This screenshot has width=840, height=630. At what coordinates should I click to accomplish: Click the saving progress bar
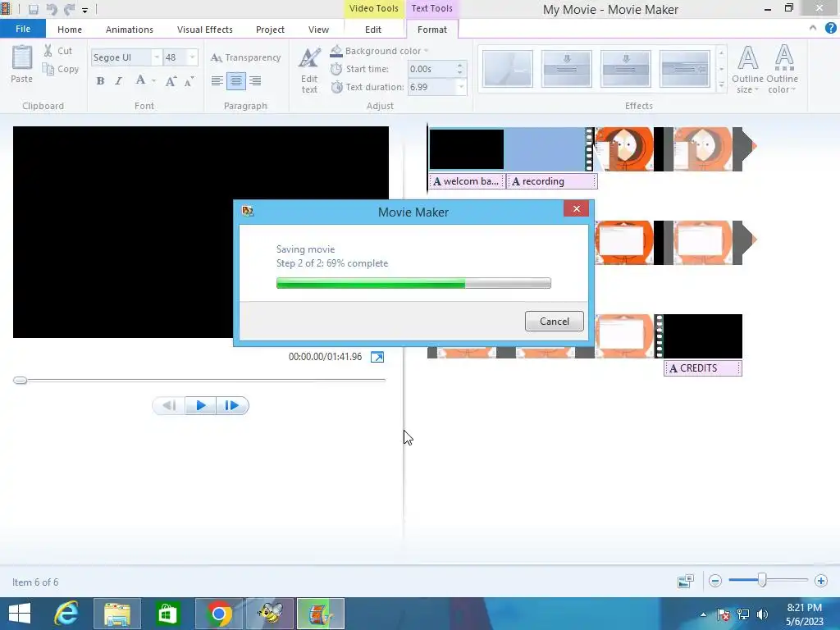[x=413, y=283]
